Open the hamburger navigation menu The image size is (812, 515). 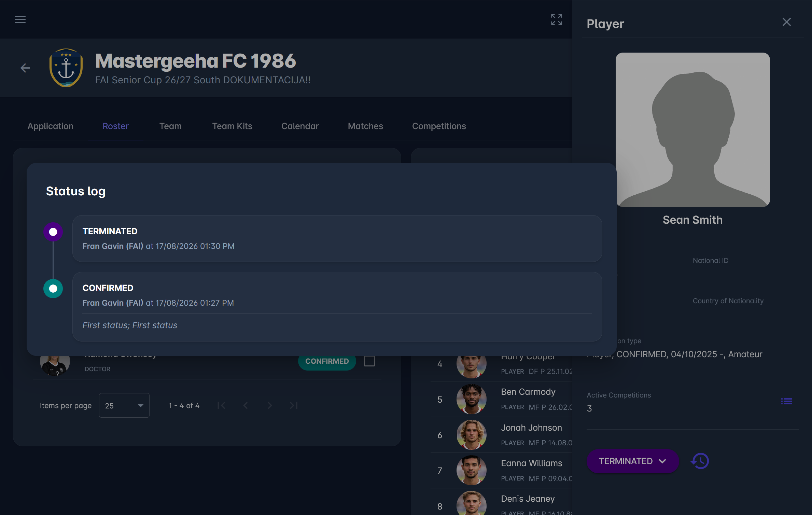click(x=20, y=19)
